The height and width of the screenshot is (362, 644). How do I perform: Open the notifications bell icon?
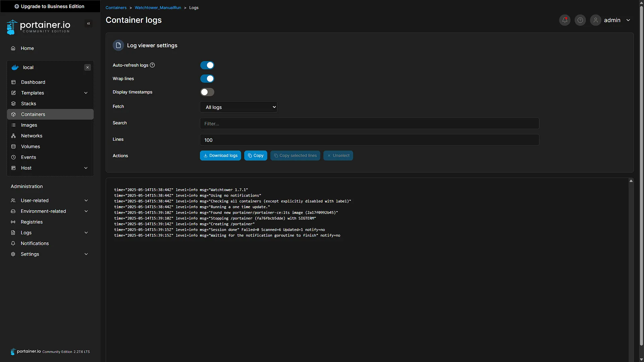pyautogui.click(x=565, y=20)
